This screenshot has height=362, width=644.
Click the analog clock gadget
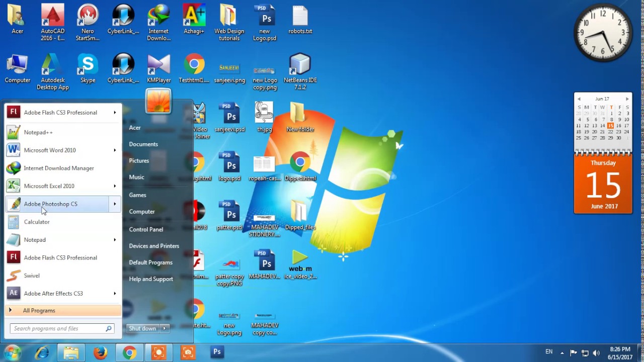(x=603, y=33)
